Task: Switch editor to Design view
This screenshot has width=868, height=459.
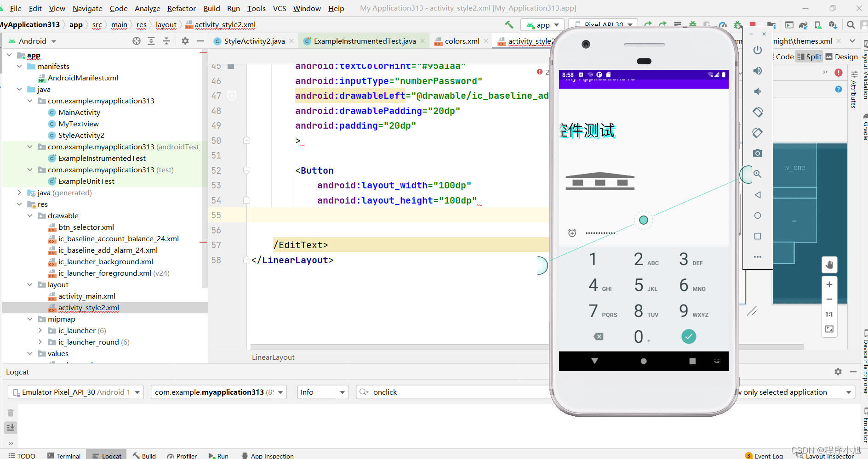Action: coord(841,57)
